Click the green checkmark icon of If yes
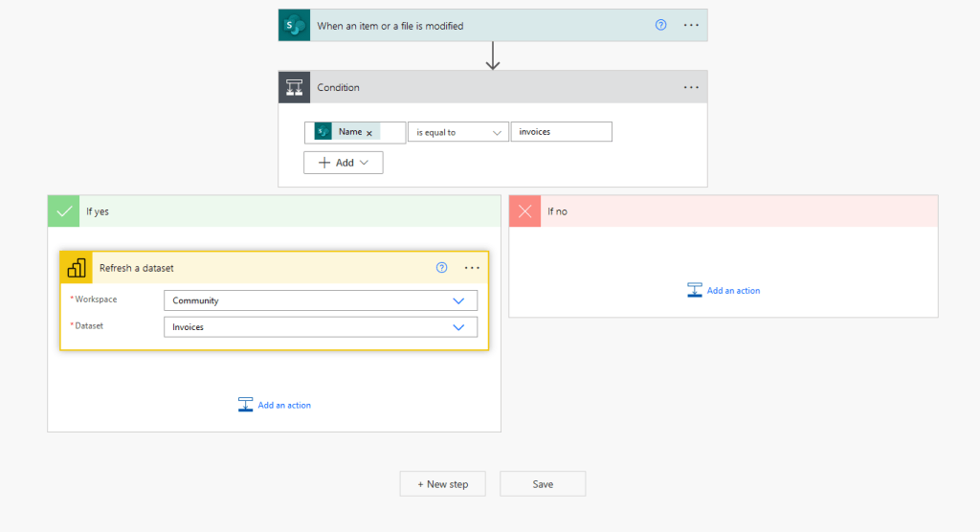The width and height of the screenshot is (980, 532). pos(64,211)
